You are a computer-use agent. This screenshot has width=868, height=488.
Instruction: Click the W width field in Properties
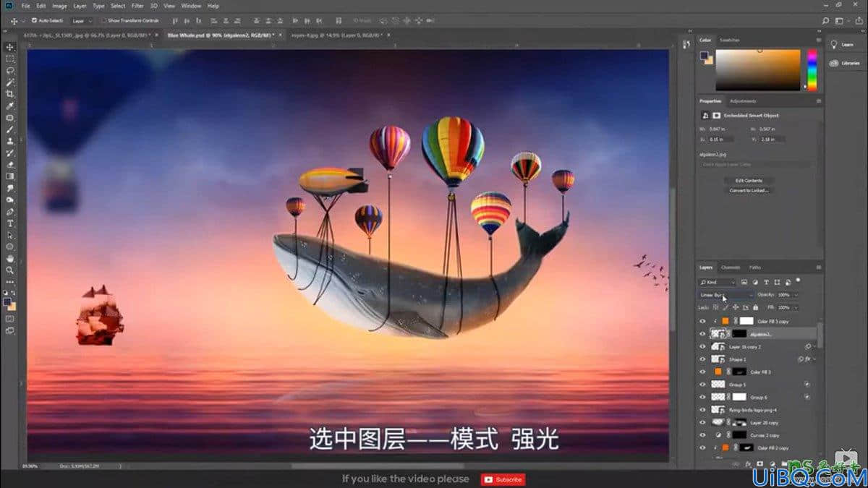[720, 129]
